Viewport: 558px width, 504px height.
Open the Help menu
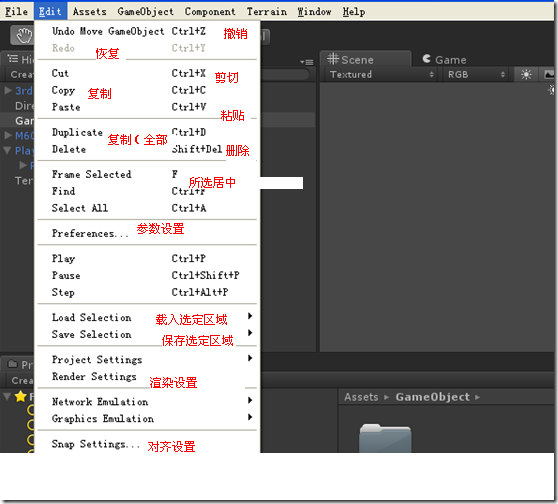[354, 11]
